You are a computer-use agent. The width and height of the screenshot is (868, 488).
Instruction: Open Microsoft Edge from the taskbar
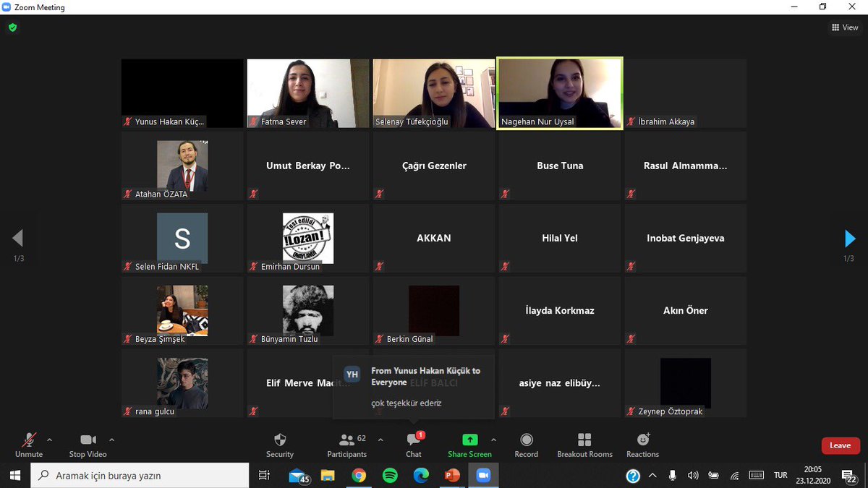(x=421, y=476)
